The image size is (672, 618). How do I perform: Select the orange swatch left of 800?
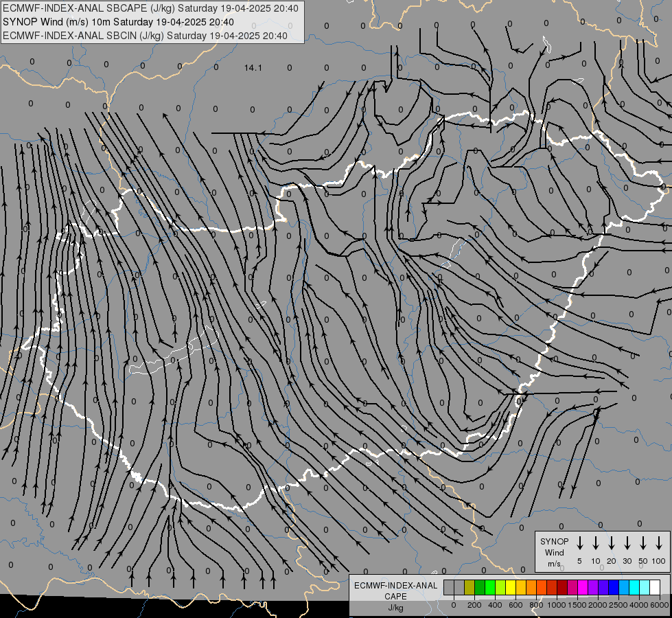point(531,587)
